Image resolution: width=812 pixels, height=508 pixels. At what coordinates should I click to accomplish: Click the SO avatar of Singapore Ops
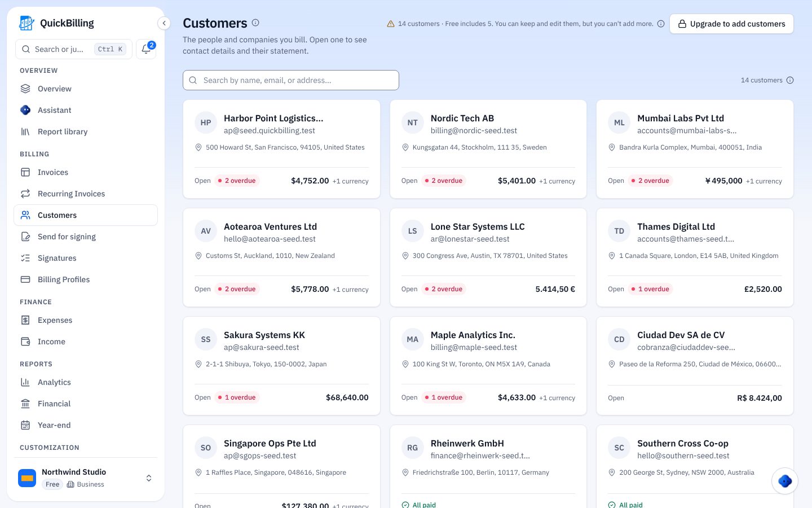(206, 448)
